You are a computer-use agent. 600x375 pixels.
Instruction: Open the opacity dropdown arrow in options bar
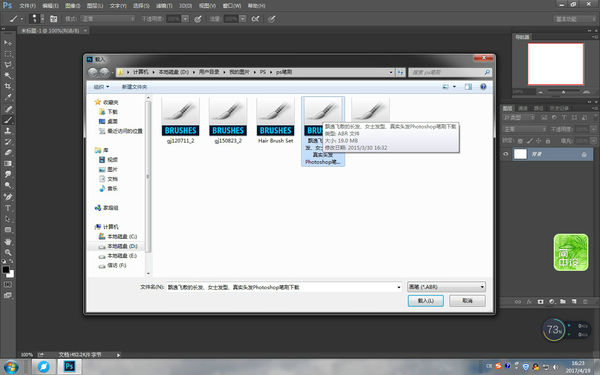coord(185,19)
